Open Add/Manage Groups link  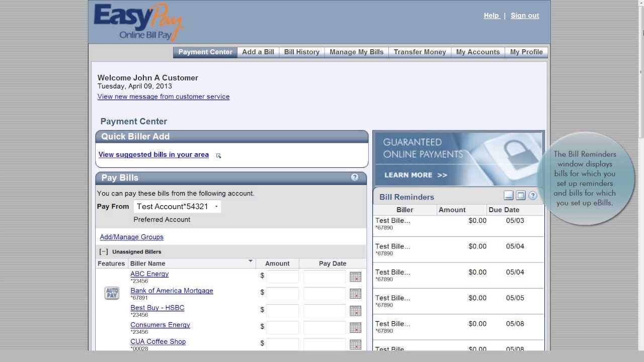tap(132, 237)
